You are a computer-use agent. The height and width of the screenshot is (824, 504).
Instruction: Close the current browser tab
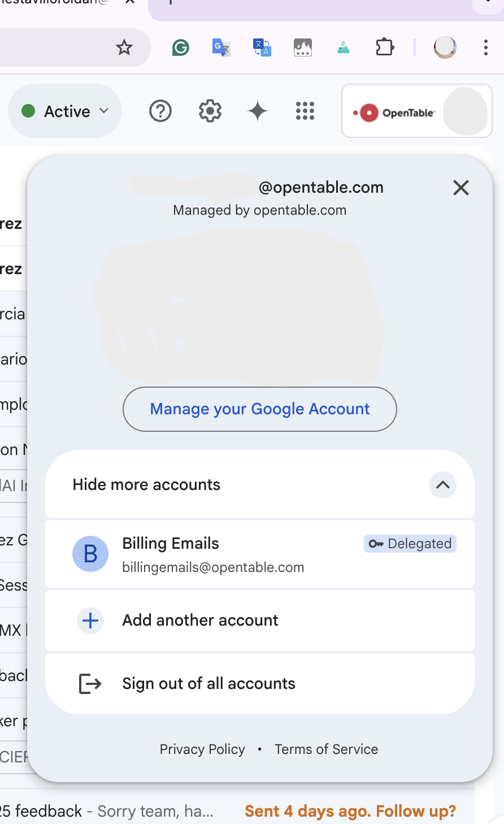130,2
